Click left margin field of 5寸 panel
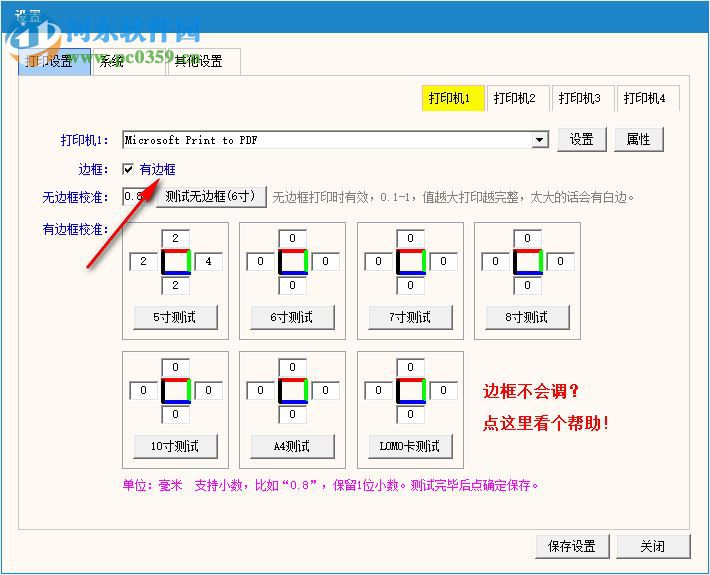 point(144,261)
